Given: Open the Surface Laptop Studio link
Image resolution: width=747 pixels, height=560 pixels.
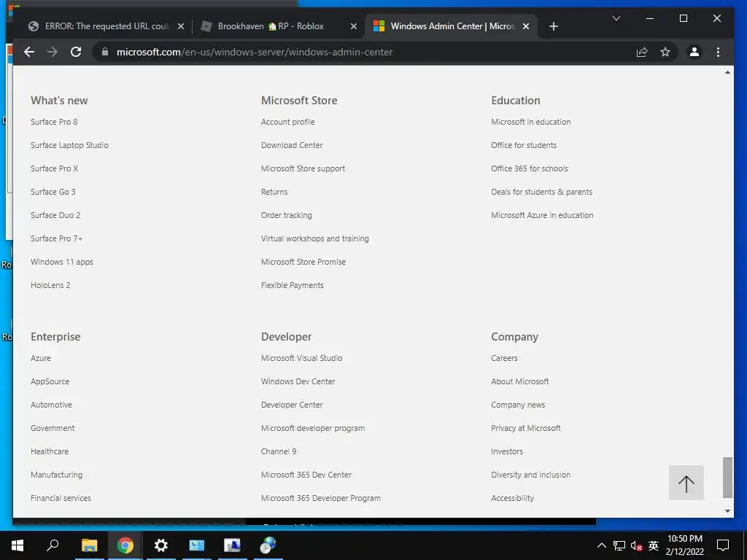Looking at the screenshot, I should pos(69,145).
